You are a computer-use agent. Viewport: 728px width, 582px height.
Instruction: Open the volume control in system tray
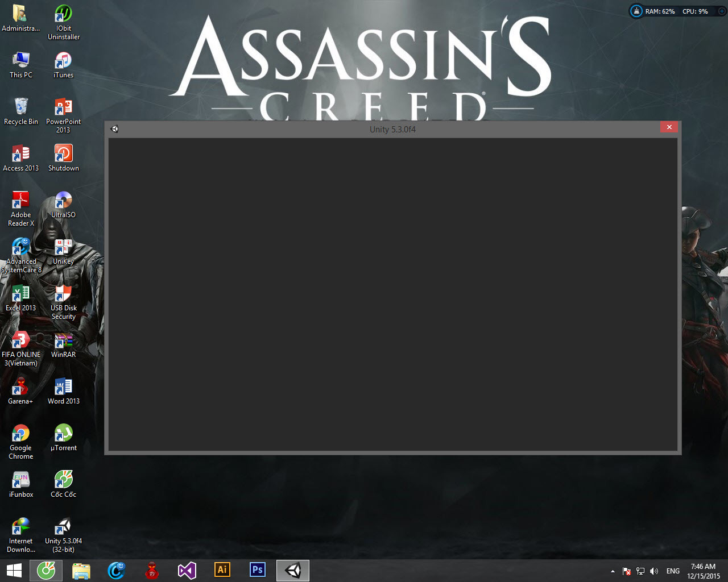tap(654, 571)
